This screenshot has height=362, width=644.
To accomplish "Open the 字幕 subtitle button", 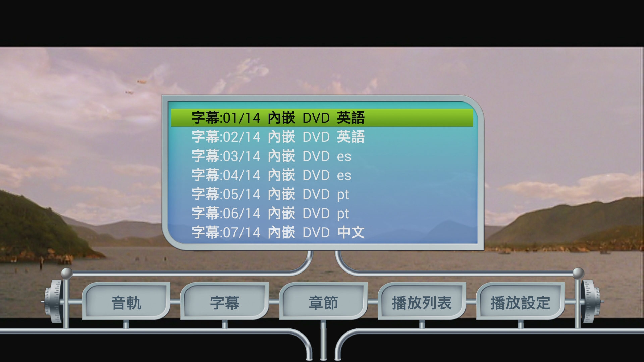I will [225, 301].
